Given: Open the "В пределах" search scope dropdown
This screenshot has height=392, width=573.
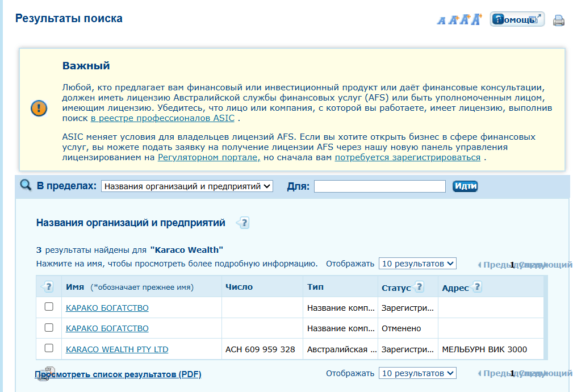Looking at the screenshot, I should tap(187, 186).
